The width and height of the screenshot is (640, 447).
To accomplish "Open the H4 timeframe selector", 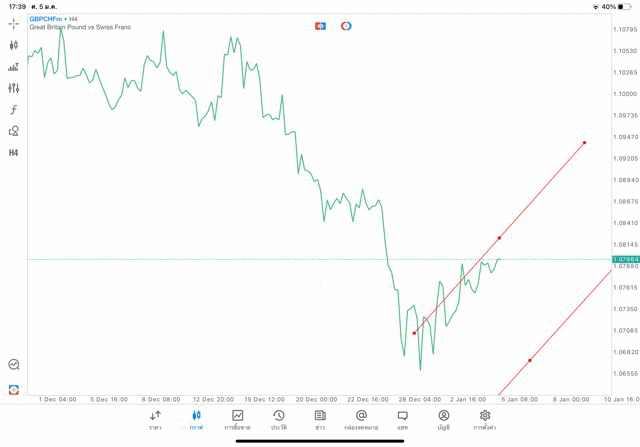I will pyautogui.click(x=14, y=153).
